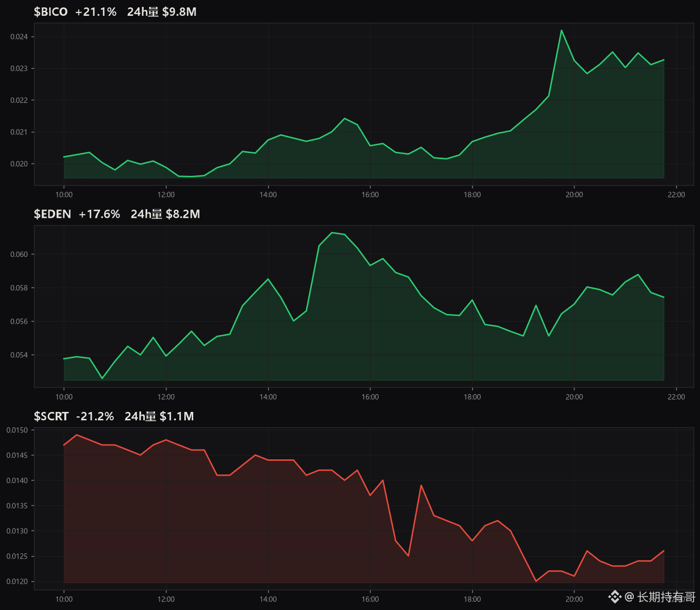Click 0.0130 on the SCRT price axis
Screen dimensions: 700x610
coord(17,531)
